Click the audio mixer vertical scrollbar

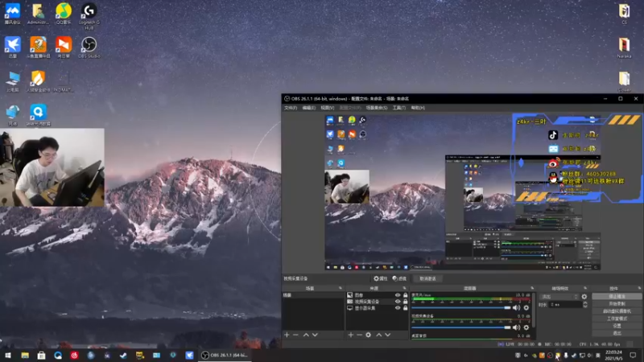534,310
